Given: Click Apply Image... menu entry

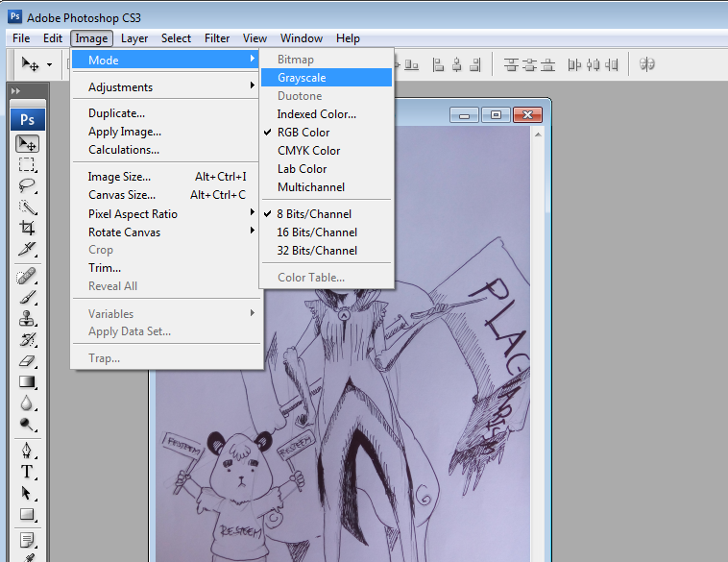Looking at the screenshot, I should (165, 132).
